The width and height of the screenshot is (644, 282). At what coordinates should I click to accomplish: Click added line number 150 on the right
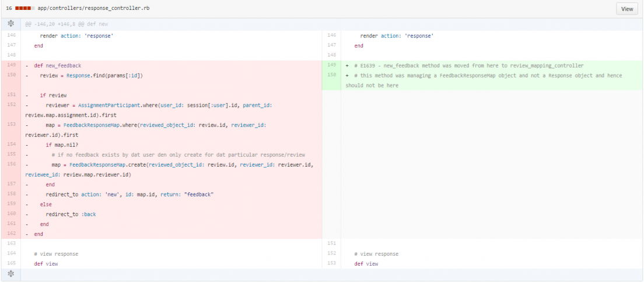tap(332, 75)
